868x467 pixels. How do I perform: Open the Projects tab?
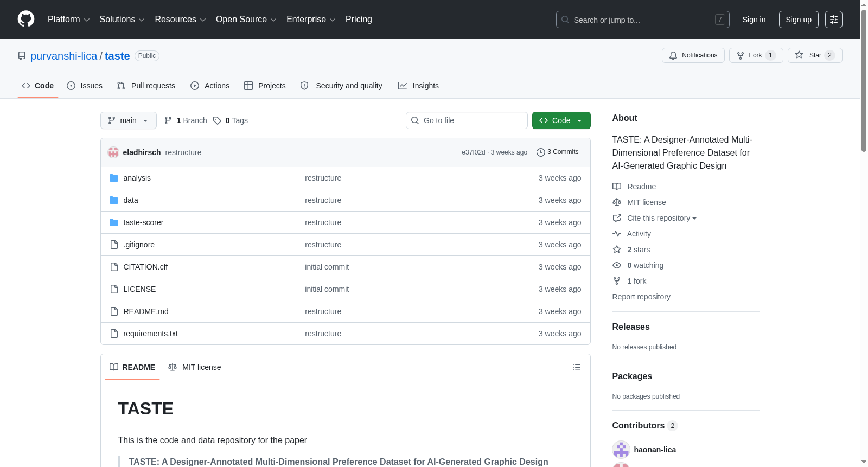(x=265, y=86)
